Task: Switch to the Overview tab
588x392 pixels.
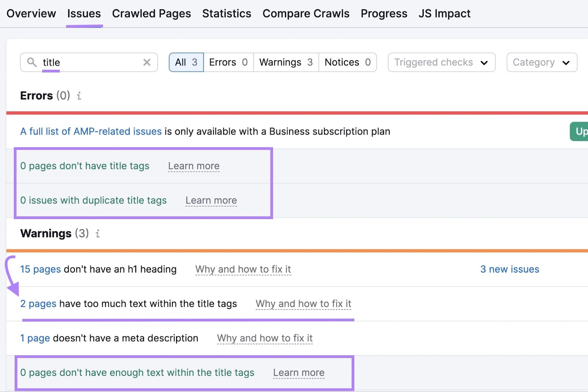Action: pyautogui.click(x=31, y=14)
